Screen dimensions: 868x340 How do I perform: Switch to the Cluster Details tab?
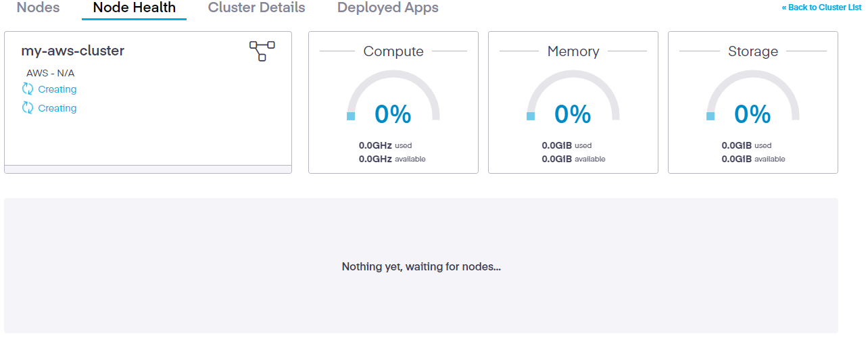coord(256,8)
